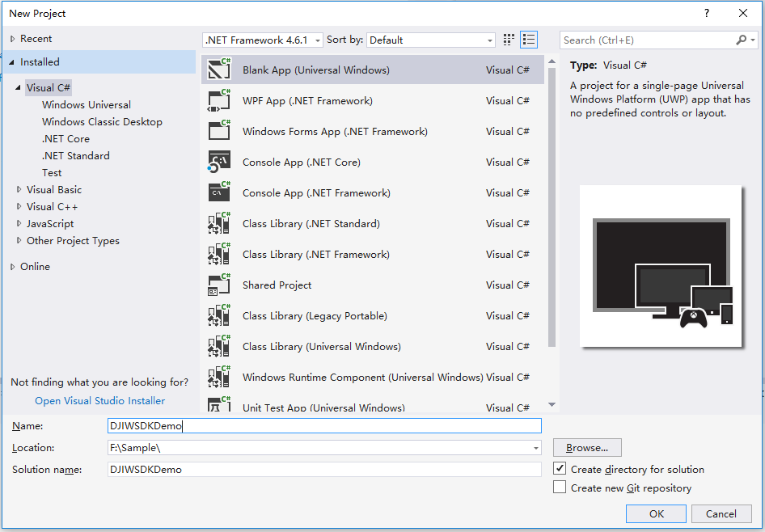Select .NET Core category

click(66, 139)
